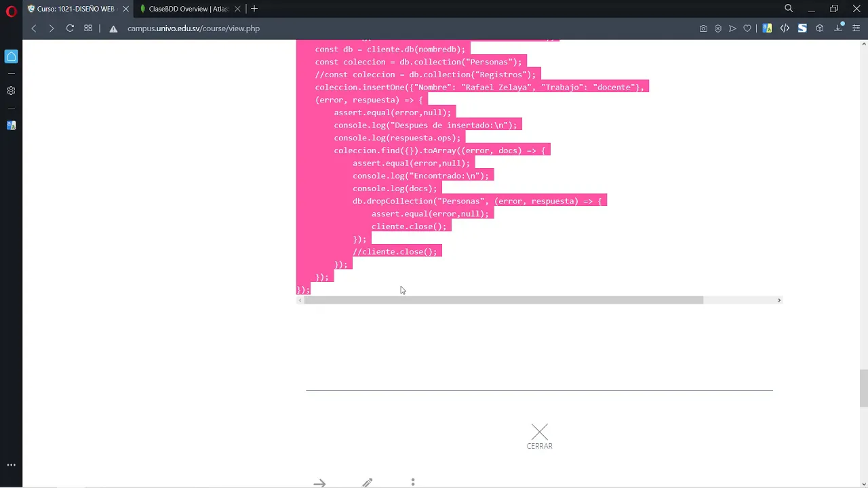
Task: Click the pencil edit icon at page bottom
Action: point(367,483)
